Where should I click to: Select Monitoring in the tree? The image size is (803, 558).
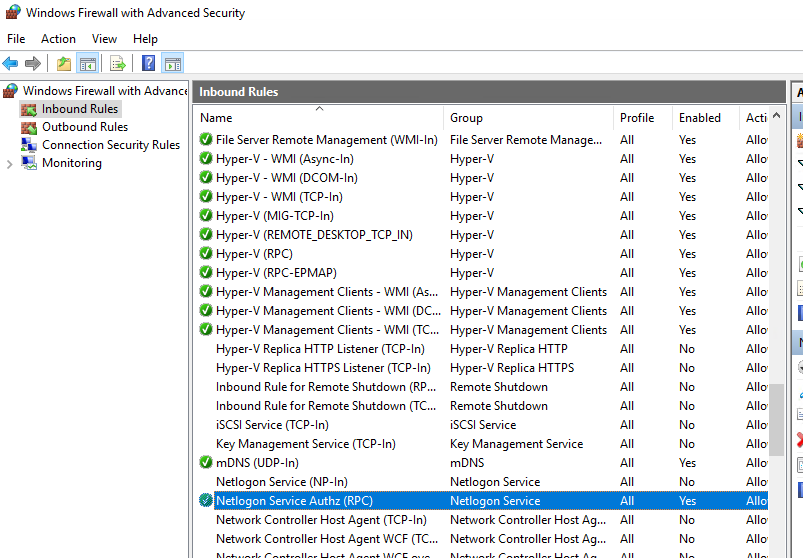point(72,163)
